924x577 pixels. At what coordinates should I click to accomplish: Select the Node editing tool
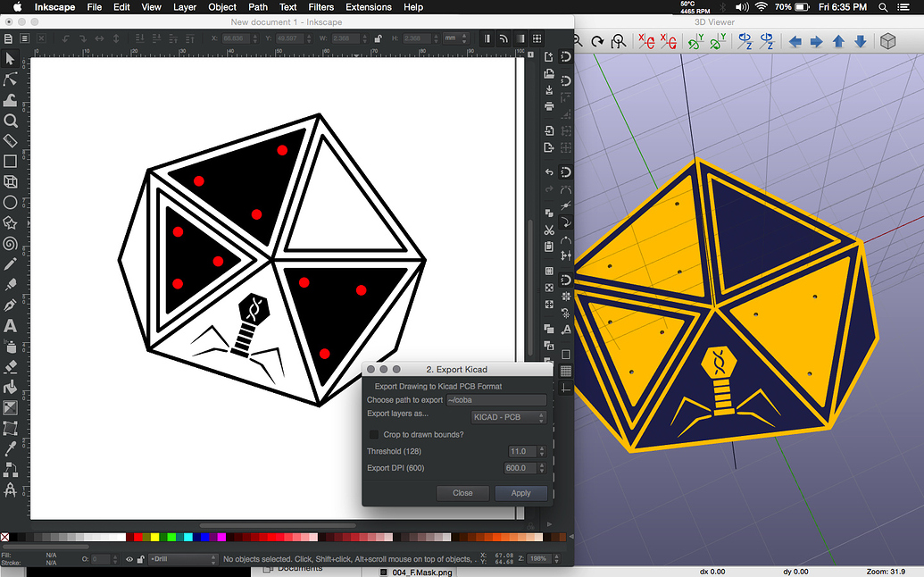point(10,79)
